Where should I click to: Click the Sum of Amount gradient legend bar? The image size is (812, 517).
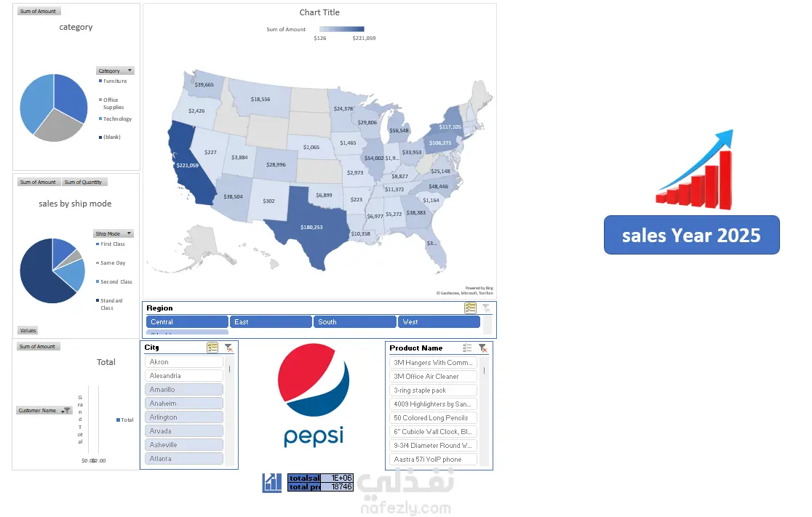342,29
